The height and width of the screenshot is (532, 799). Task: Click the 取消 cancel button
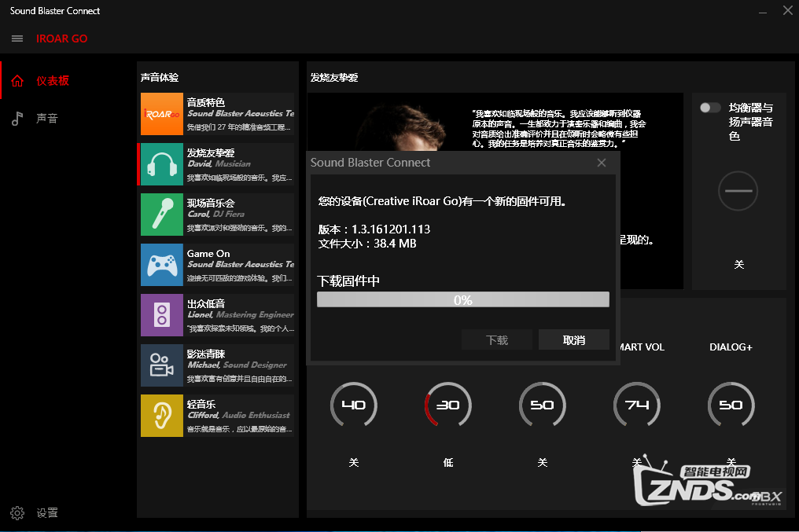pyautogui.click(x=574, y=339)
